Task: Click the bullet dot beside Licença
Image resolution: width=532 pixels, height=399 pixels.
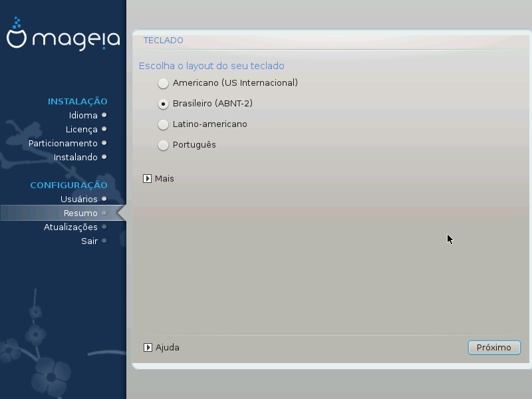Action: [x=104, y=129]
